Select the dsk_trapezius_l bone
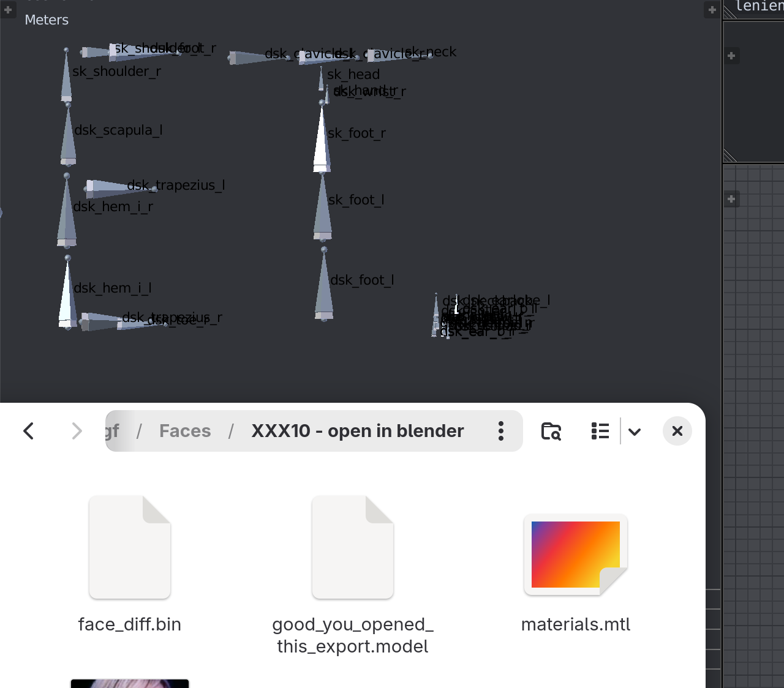784x688 pixels. [122, 188]
